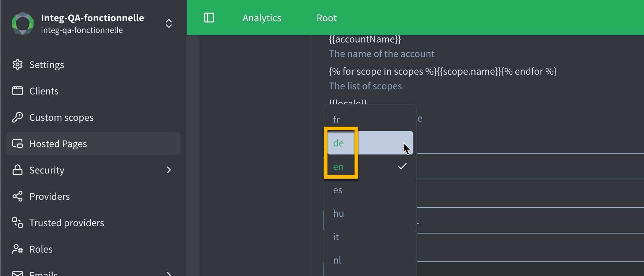Click the Security padlock icon

pos(17,170)
